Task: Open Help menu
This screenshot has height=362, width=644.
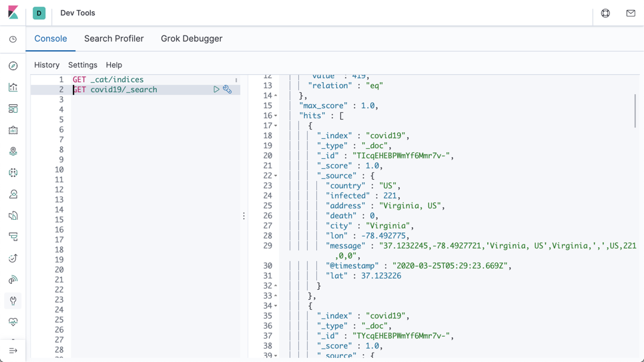Action: coord(113,65)
